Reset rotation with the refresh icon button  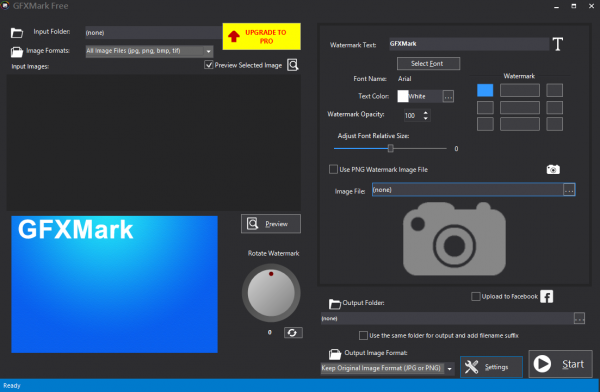click(293, 333)
